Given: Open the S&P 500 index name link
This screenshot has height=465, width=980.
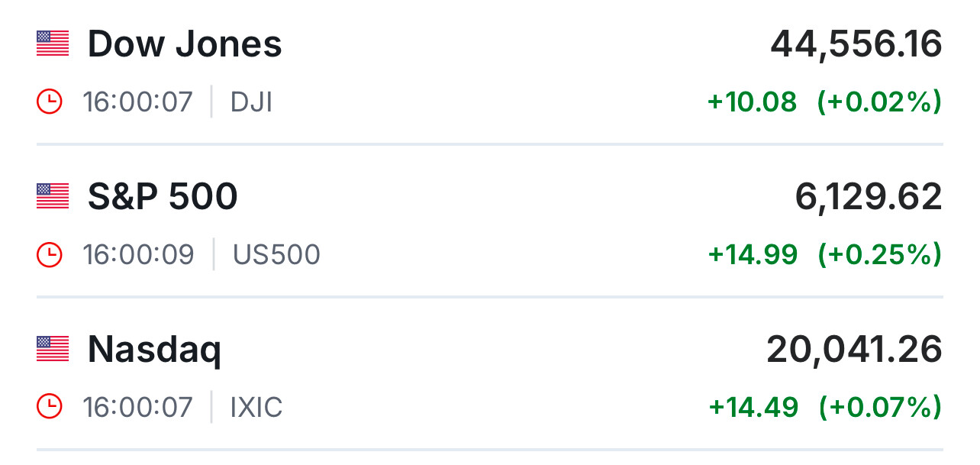Looking at the screenshot, I should tap(163, 197).
